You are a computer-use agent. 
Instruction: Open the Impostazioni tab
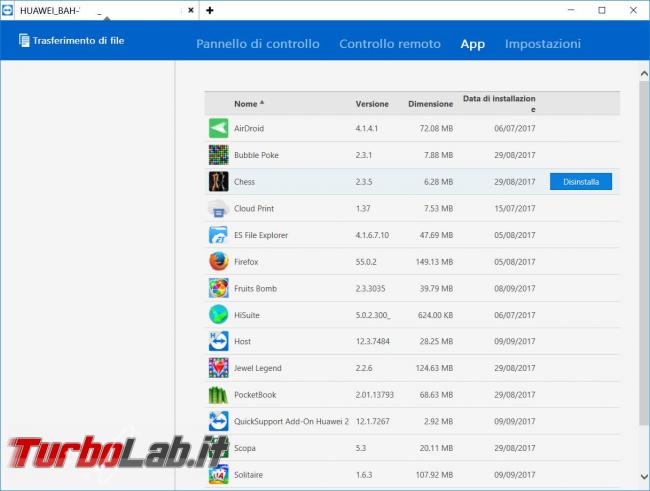click(x=543, y=44)
